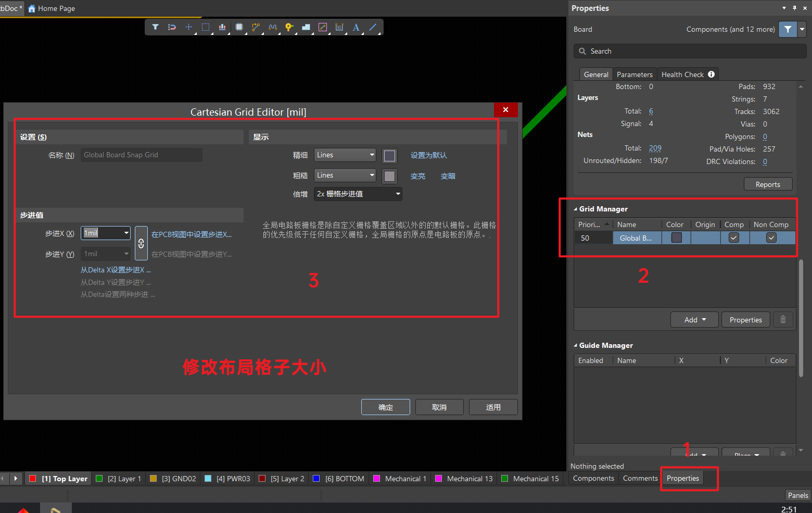Open the Step X value dropdown
Image resolution: width=812 pixels, height=513 pixels.
[x=126, y=233]
